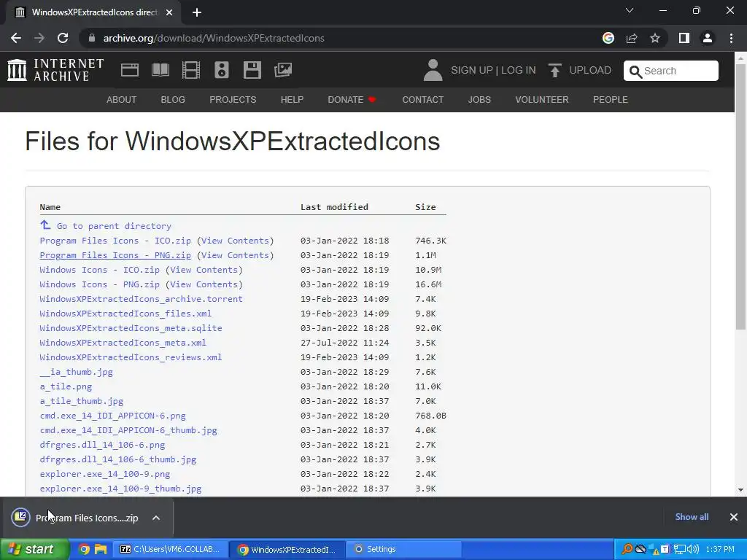The width and height of the screenshot is (747, 560).
Task: Click the Chrome forward arrow
Action: pos(39,38)
